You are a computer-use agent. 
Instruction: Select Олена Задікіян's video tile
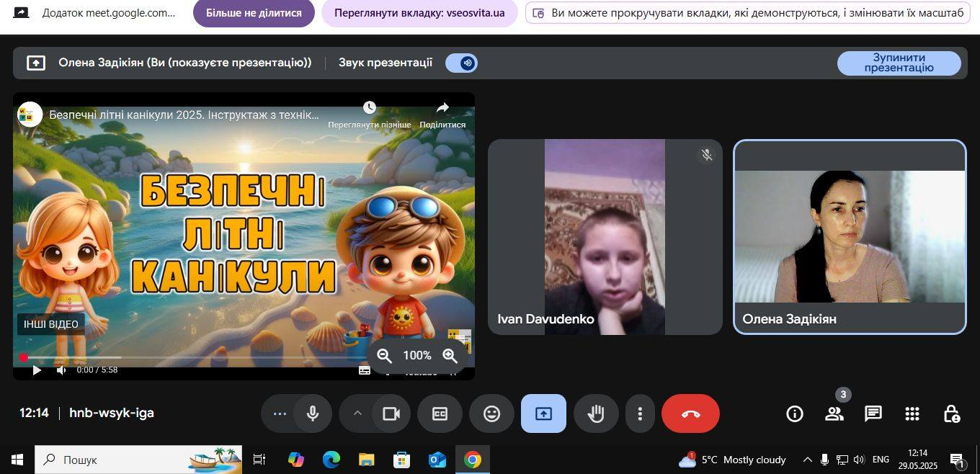[x=850, y=237]
